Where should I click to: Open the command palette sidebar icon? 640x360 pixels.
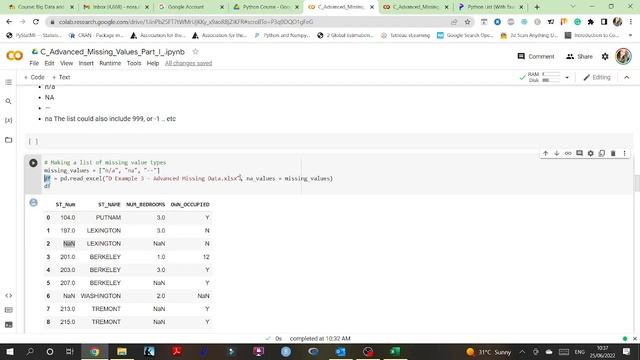pyautogui.click(x=9, y=310)
